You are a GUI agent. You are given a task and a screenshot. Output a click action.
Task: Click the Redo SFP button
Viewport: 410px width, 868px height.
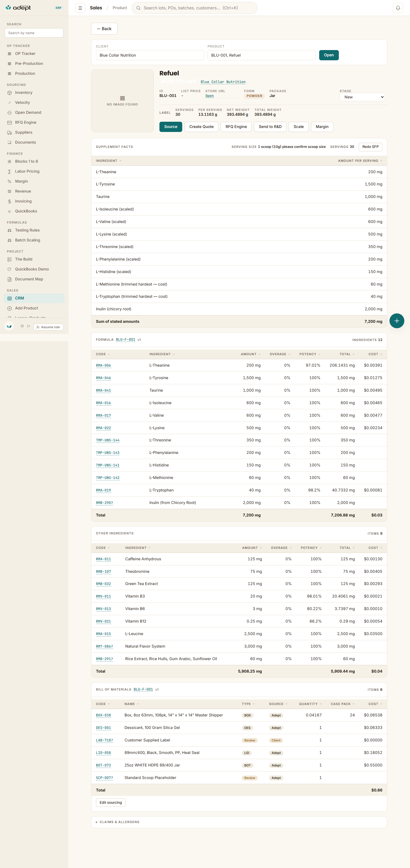370,147
